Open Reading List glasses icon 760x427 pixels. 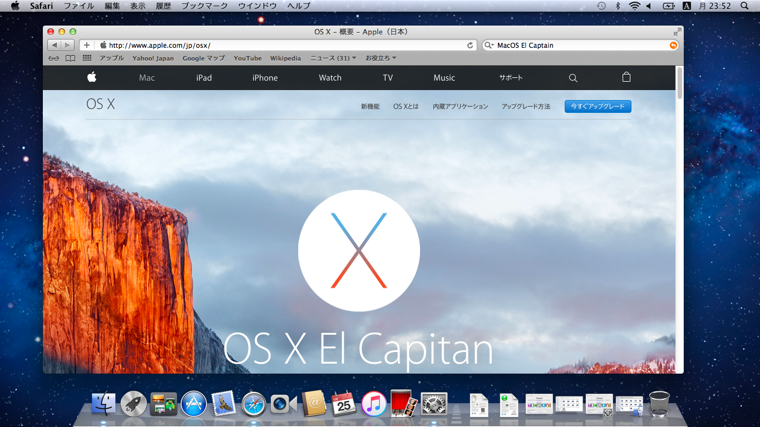(53, 58)
